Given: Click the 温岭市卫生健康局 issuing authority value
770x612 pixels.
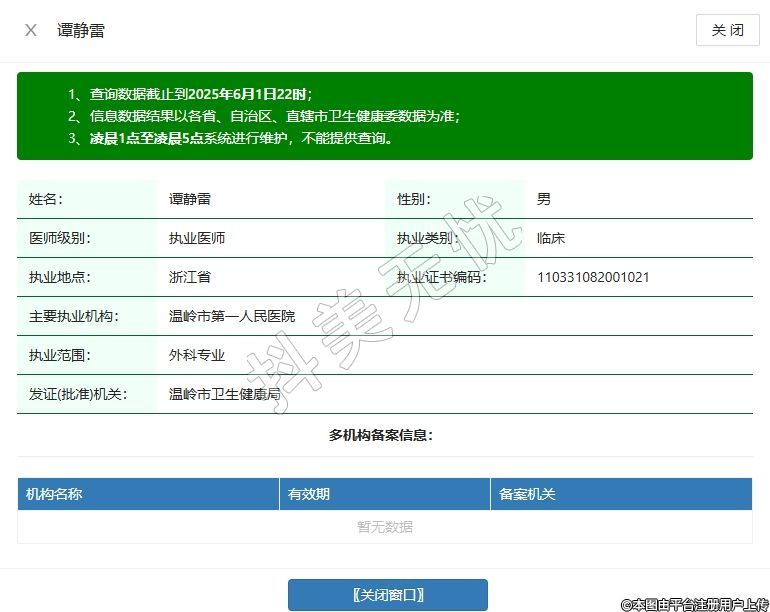Looking at the screenshot, I should point(225,394).
